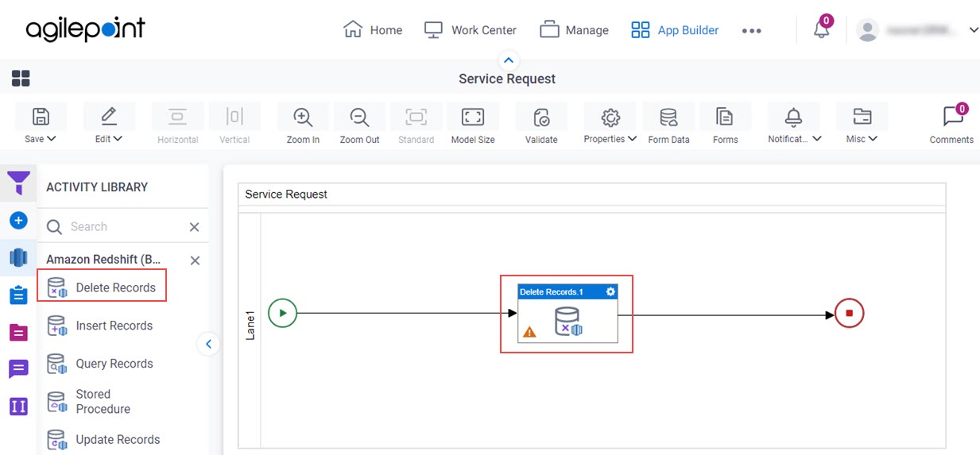
Task: Click the ACTIVITY LIBRARY heading
Action: tap(97, 187)
